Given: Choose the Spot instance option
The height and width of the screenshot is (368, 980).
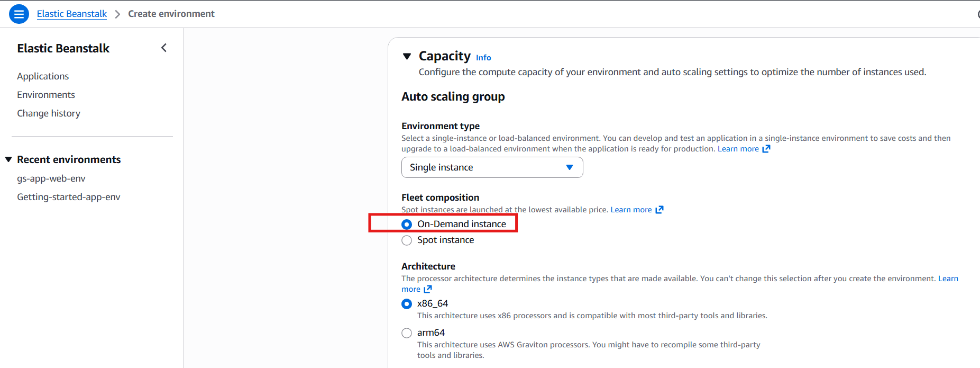Looking at the screenshot, I should pos(407,240).
